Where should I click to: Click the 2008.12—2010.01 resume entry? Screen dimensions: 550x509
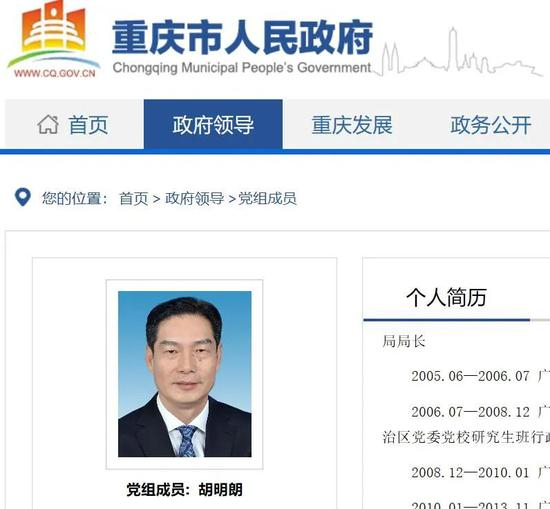click(x=470, y=473)
